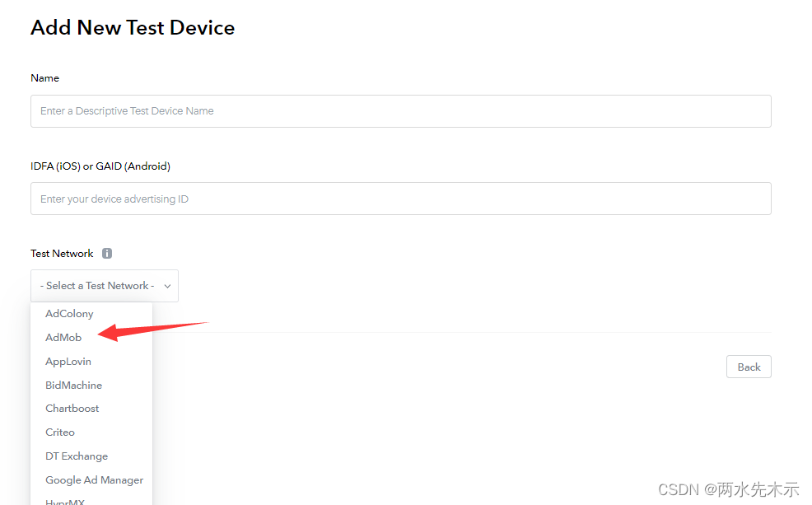This screenshot has height=505, width=812.
Task: Click the dropdown chevron on Select a Test Network
Action: pyautogui.click(x=166, y=286)
